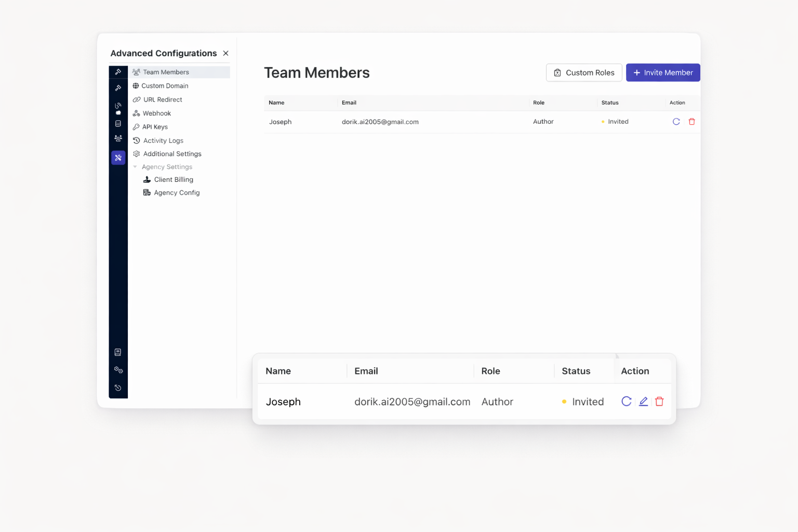Image resolution: width=798 pixels, height=532 pixels.
Task: View Activity Logs
Action: 163,141
